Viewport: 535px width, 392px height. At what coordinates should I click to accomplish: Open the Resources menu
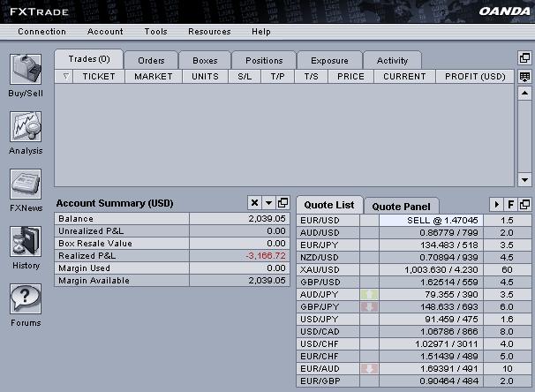coord(209,32)
